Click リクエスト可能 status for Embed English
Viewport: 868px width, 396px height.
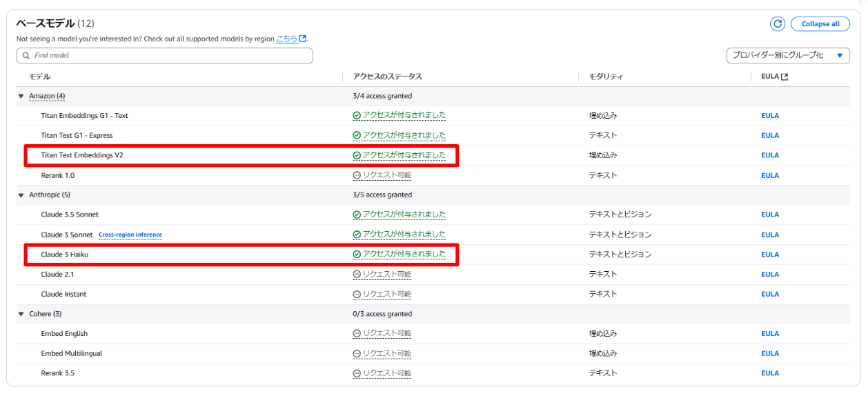point(382,334)
